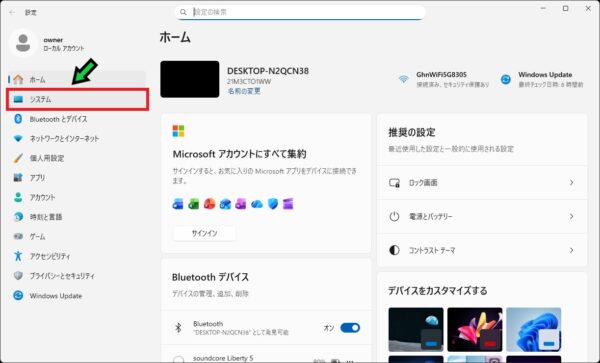The width and height of the screenshot is (600, 363).
Task: Click the lock screen icon
Action: [394, 182]
